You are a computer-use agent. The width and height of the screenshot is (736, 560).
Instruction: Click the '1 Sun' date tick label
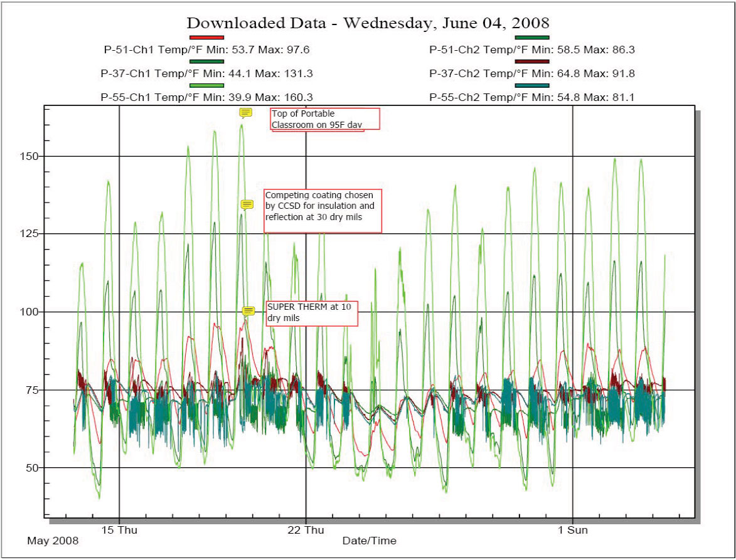coord(573,530)
